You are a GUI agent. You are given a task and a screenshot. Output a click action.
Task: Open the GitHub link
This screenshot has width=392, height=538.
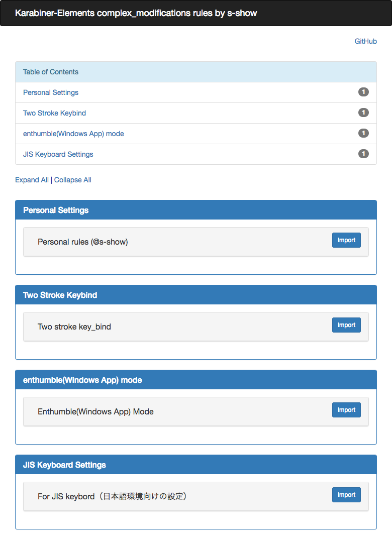pyautogui.click(x=365, y=41)
